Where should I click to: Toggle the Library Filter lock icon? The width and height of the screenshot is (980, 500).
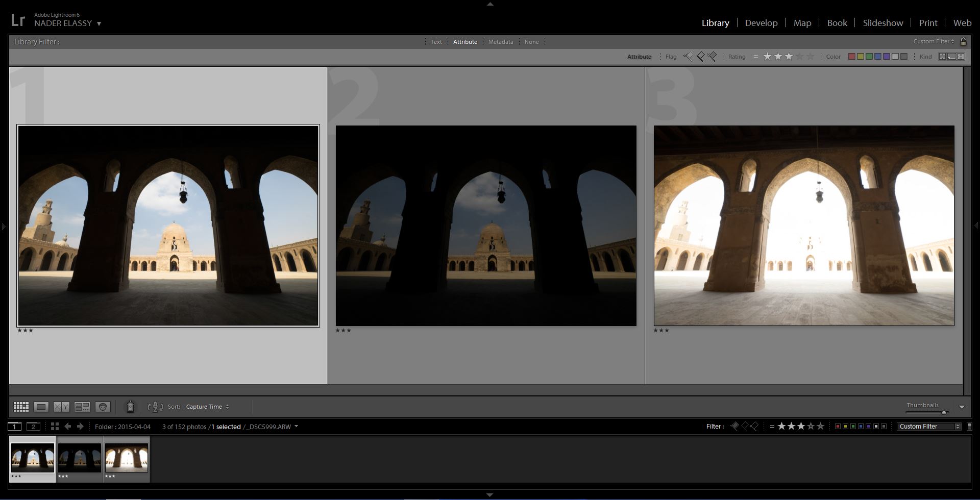[963, 41]
